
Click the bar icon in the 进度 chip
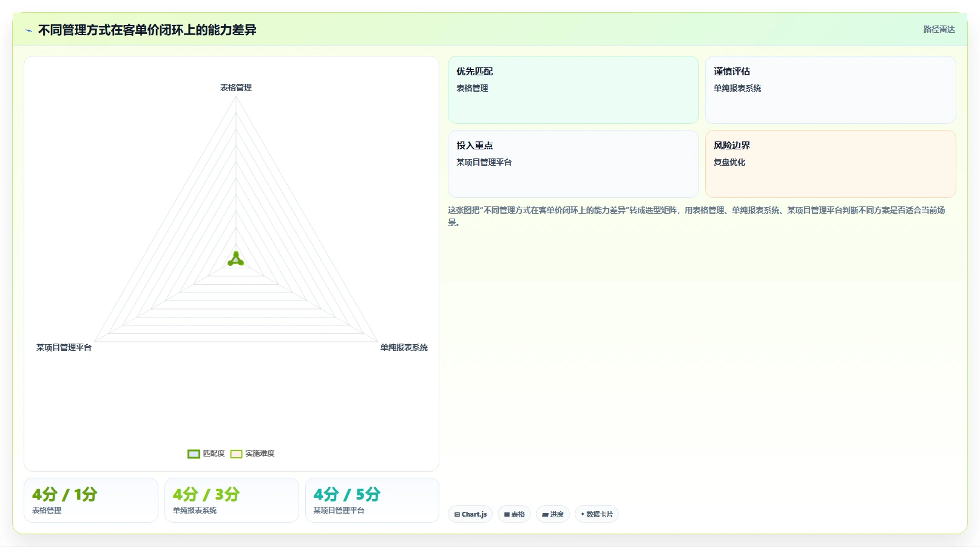coord(545,515)
